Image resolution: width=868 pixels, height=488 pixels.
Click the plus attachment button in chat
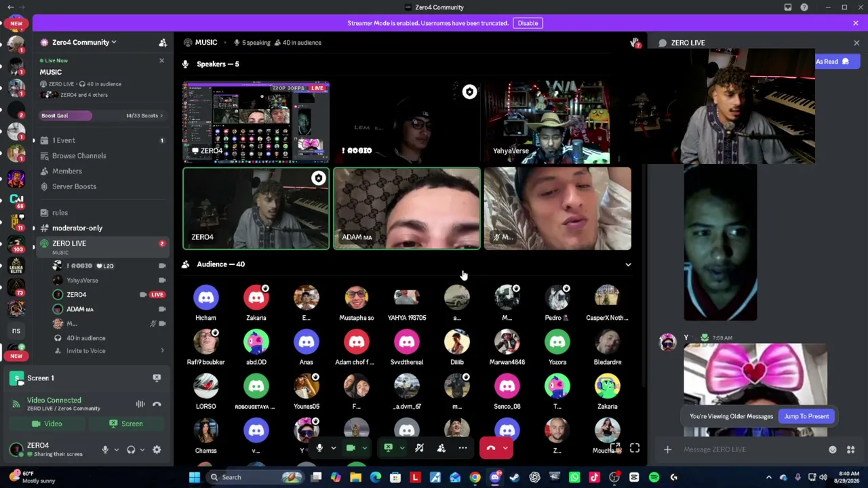pyautogui.click(x=667, y=449)
